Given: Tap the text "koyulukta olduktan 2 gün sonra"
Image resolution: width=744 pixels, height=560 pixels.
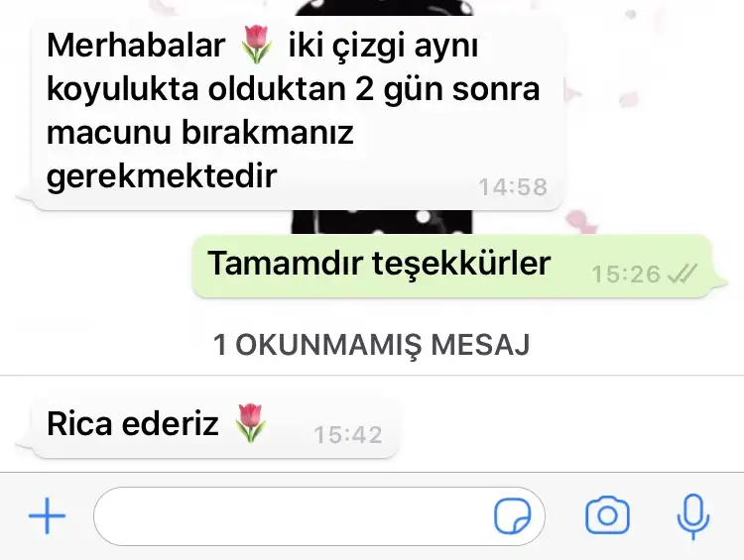Looking at the screenshot, I should tap(294, 89).
